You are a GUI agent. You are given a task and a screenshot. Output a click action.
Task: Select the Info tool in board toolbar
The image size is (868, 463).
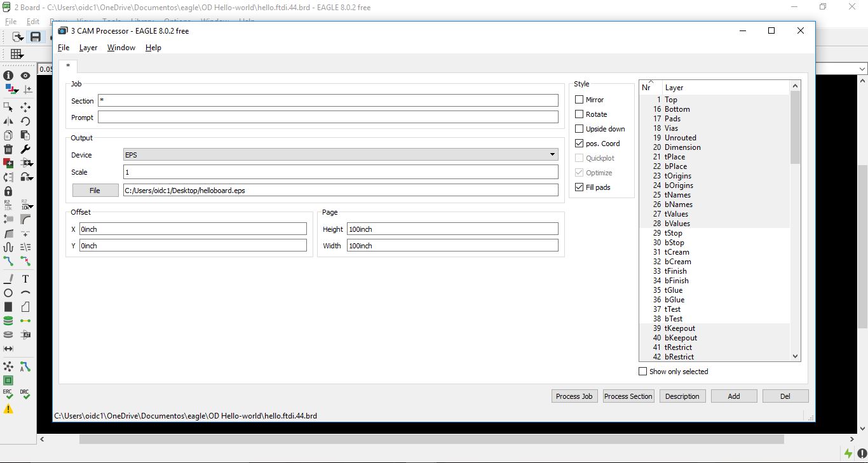pyautogui.click(x=8, y=76)
